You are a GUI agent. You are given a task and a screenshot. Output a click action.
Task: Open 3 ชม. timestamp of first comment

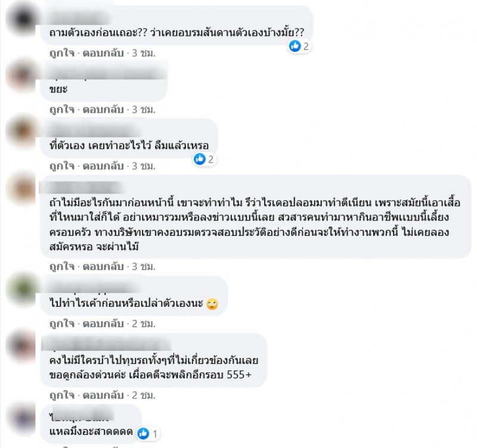pyautogui.click(x=144, y=53)
